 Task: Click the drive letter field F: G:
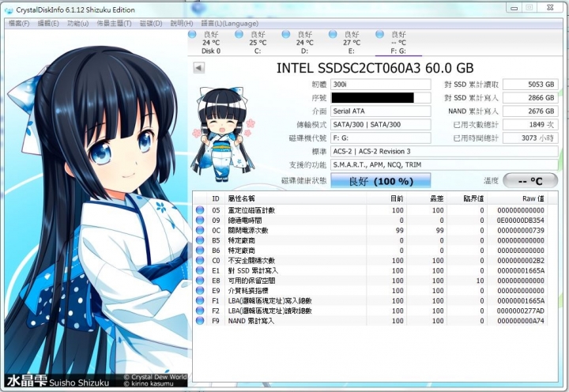[381, 138]
